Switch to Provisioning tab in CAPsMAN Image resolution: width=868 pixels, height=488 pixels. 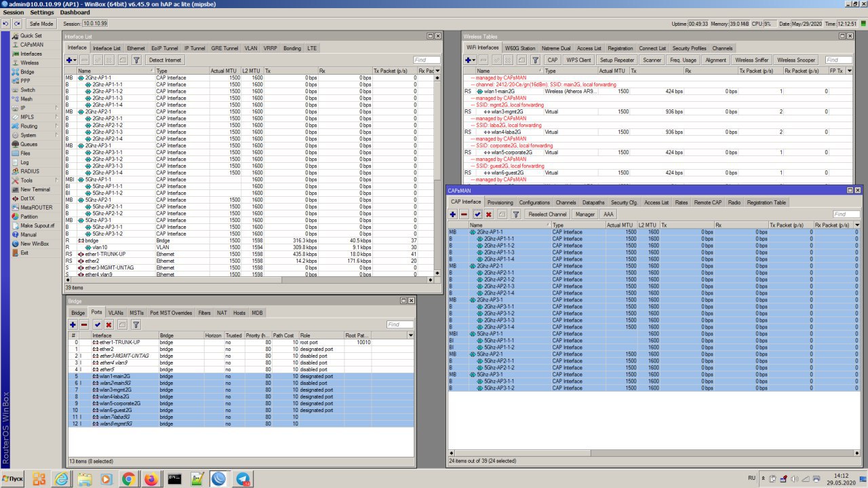click(x=500, y=202)
